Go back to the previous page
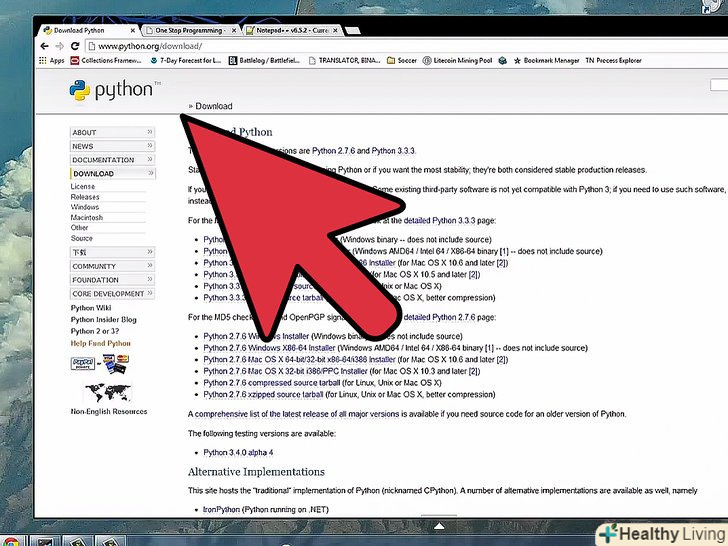Viewport: 728px width, 546px height. tap(45, 46)
